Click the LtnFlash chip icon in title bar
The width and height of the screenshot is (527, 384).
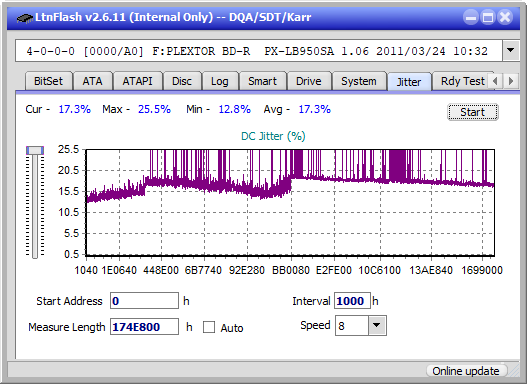point(25,17)
